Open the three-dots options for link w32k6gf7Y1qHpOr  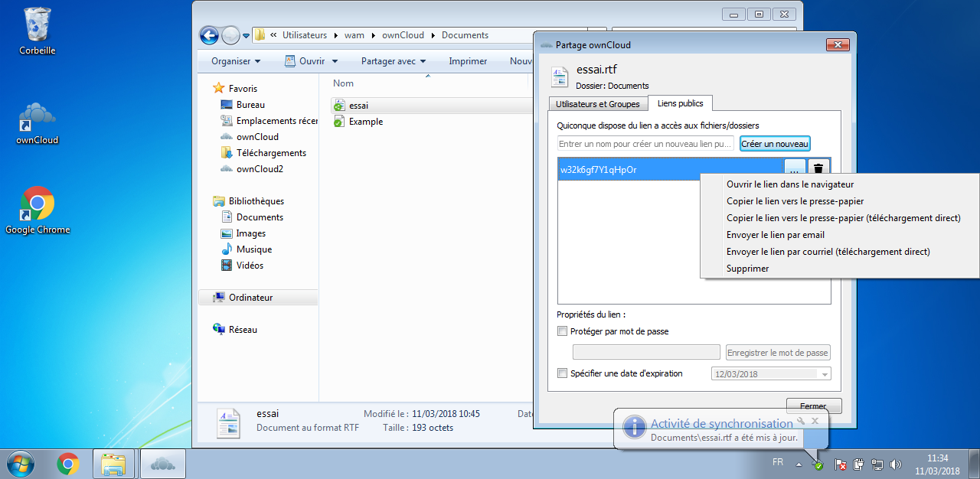[x=795, y=170]
